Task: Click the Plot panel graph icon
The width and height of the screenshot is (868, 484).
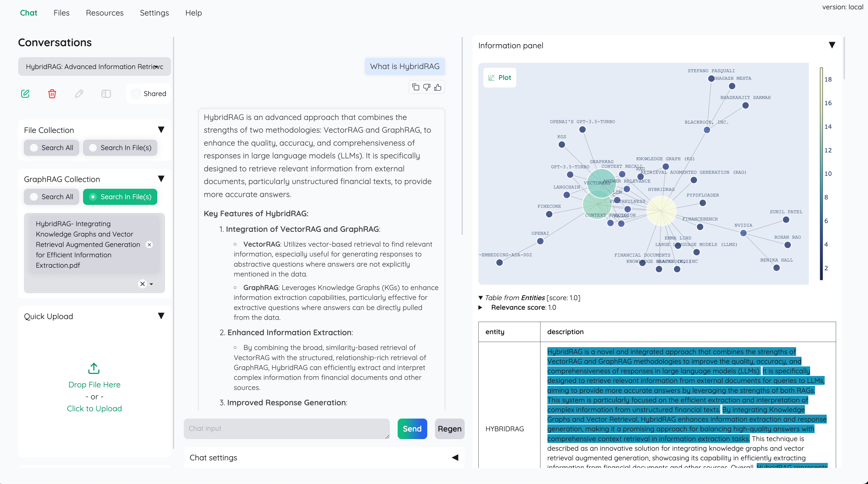Action: [491, 77]
